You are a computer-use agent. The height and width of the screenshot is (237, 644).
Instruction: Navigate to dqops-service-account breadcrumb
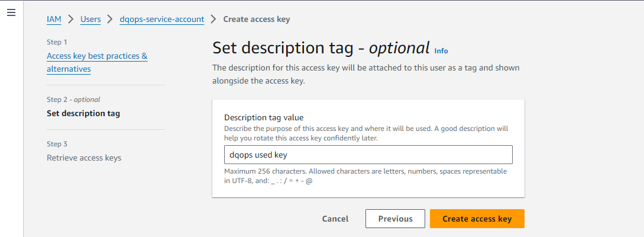coord(162,19)
